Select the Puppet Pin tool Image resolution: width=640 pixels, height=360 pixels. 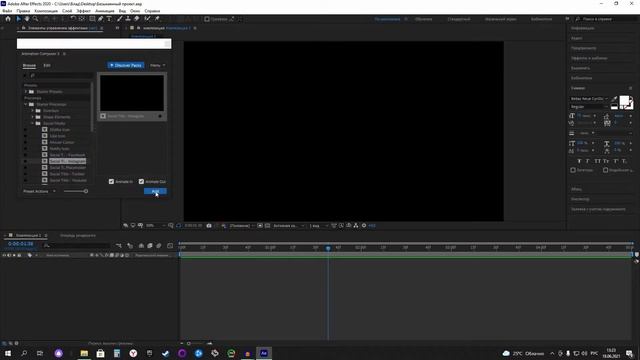click(x=157, y=19)
